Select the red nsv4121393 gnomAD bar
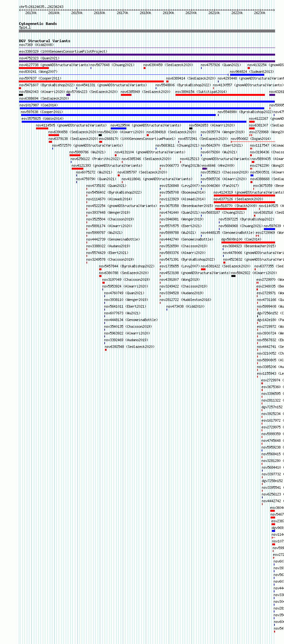Image resolution: width=284 pixels, height=644 pixels. pyautogui.click(x=78, y=169)
